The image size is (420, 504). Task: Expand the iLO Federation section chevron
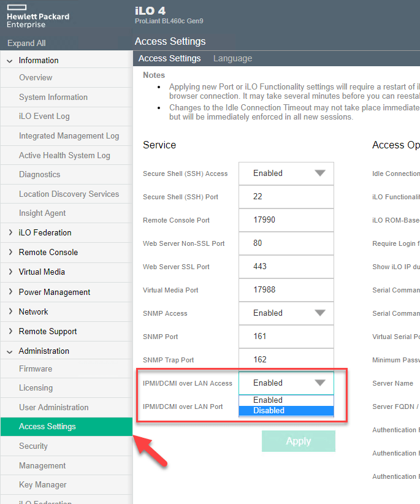tap(10, 232)
